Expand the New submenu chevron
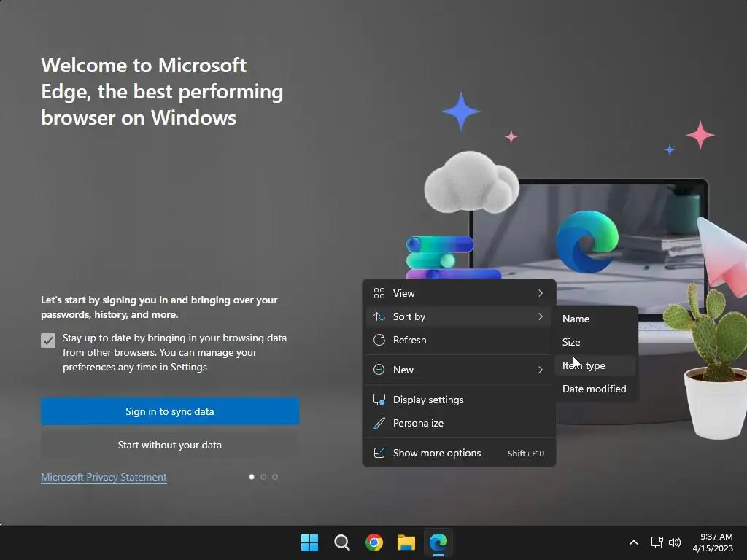 pyautogui.click(x=541, y=370)
